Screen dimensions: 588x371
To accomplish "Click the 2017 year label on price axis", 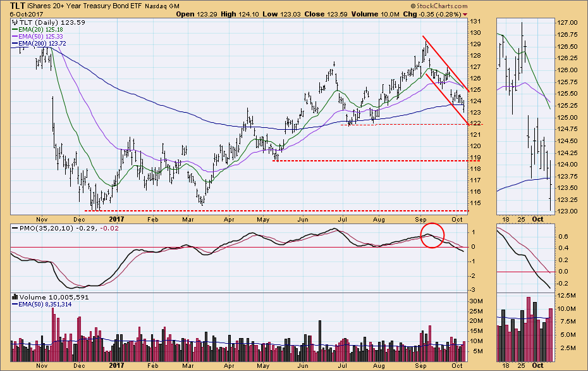I will [x=116, y=219].
